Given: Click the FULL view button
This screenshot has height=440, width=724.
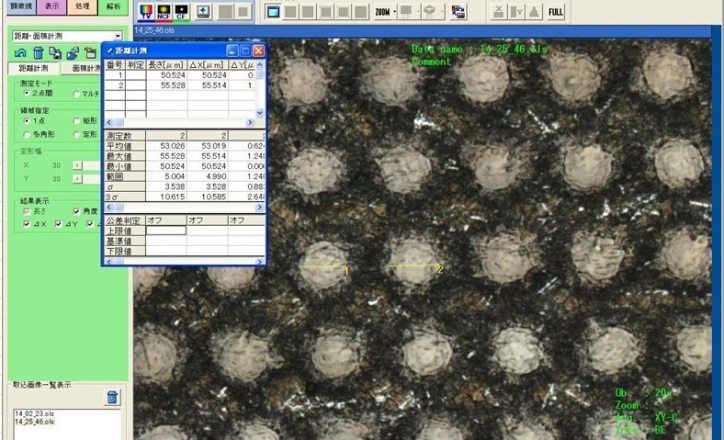Looking at the screenshot, I should (555, 12).
